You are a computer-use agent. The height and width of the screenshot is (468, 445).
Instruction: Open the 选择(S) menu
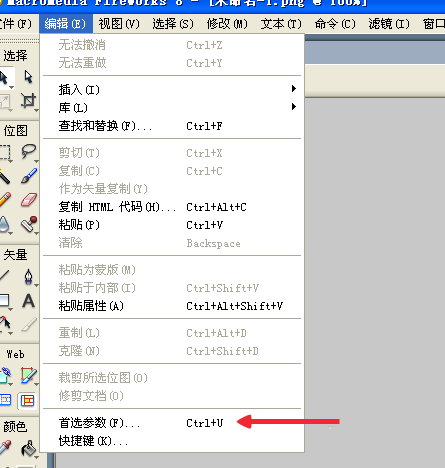(x=173, y=24)
